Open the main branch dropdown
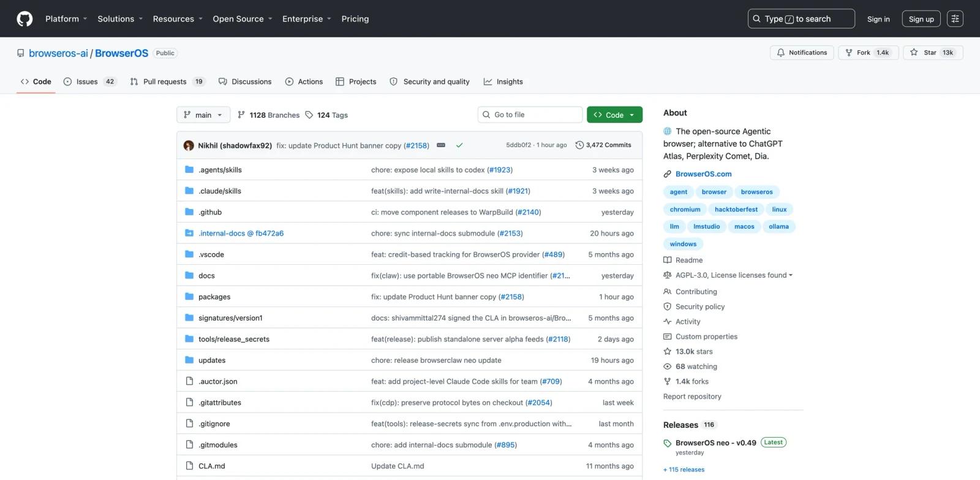980x480 pixels. [203, 115]
